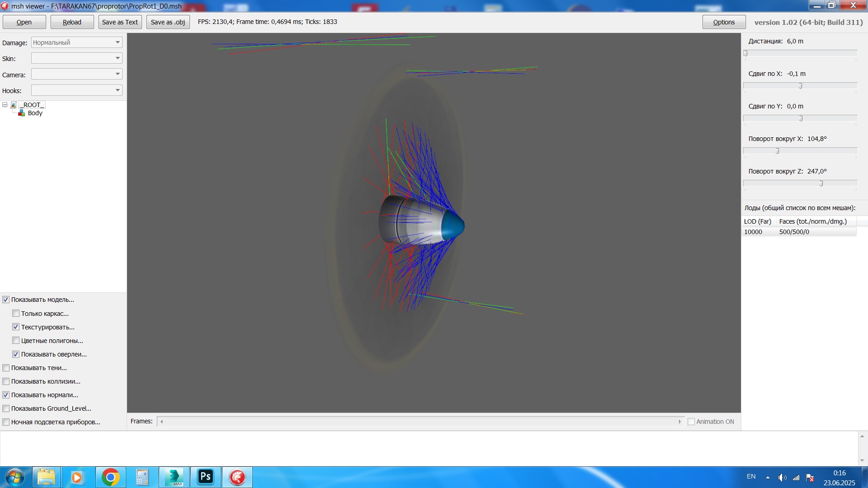Click the Save as .obj button
Viewport: 868px width, 488px height.
pos(168,22)
